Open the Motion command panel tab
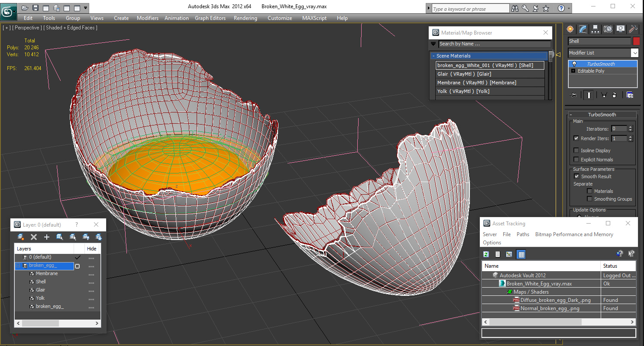The image size is (644, 346). (608, 29)
